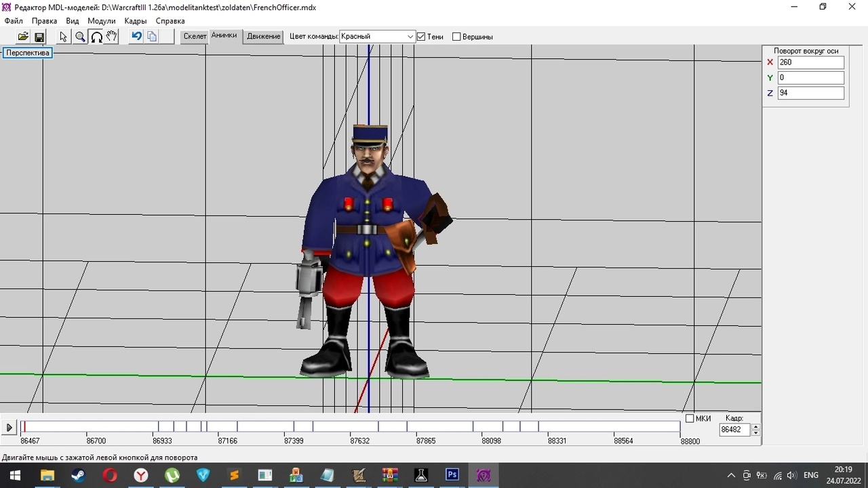Show hidden system tray icons

coord(731,475)
